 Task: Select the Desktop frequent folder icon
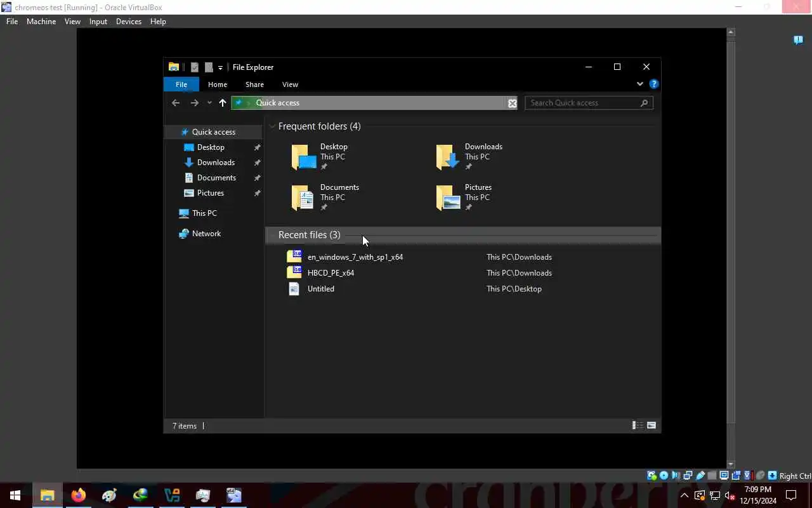pyautogui.click(x=304, y=157)
